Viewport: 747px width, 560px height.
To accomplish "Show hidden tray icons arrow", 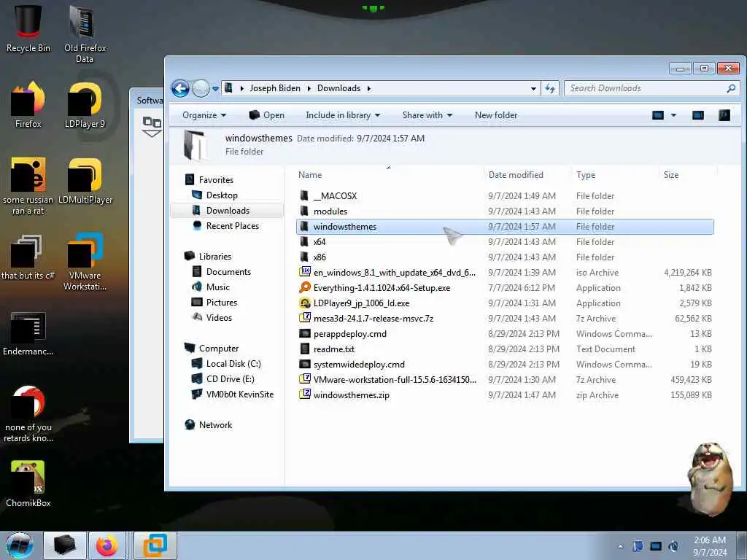I will pyautogui.click(x=620, y=546).
